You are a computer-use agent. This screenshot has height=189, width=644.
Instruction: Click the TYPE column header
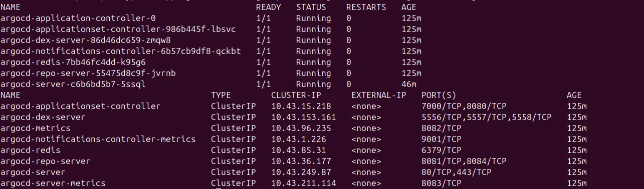point(221,95)
